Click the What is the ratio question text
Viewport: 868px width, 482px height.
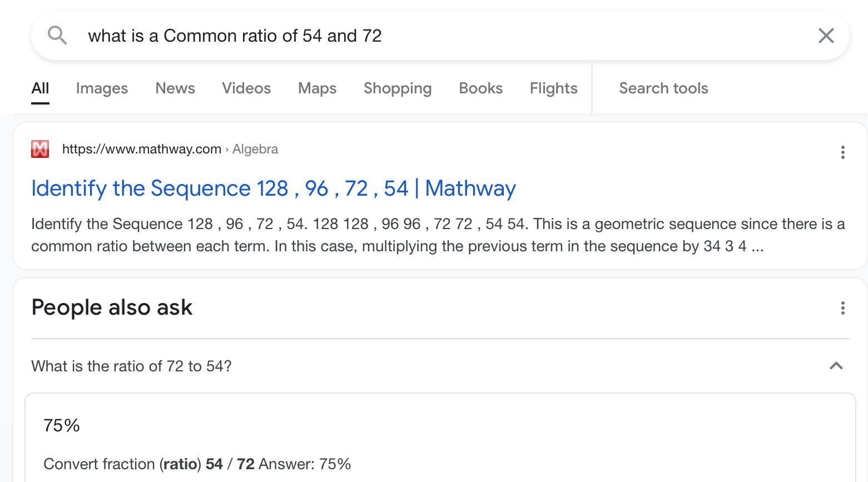[x=131, y=366]
